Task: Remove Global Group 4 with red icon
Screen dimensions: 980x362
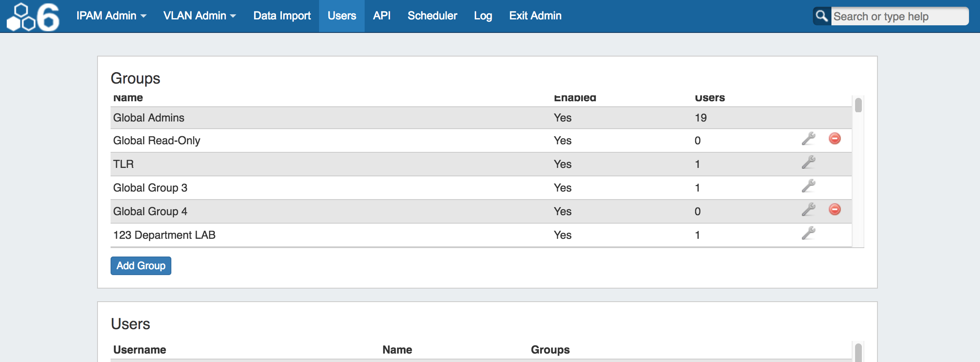Action: pos(834,210)
